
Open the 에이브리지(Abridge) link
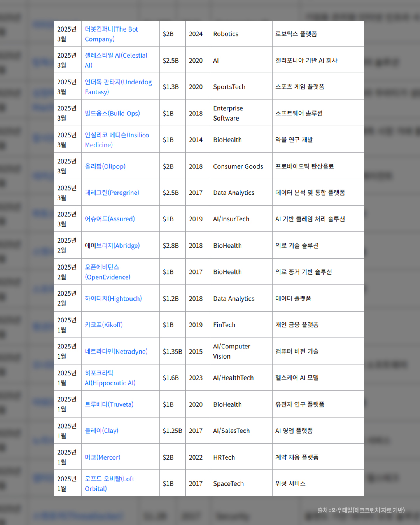tap(112, 246)
